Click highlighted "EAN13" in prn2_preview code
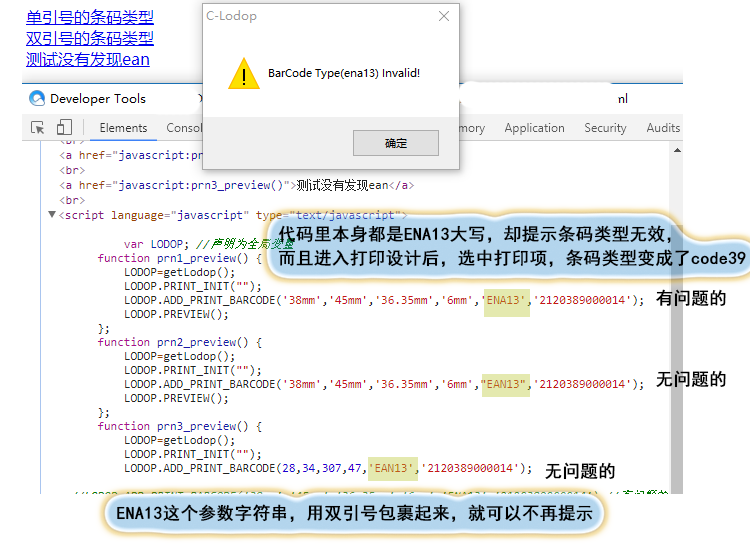The width and height of the screenshot is (750, 545). (505, 384)
